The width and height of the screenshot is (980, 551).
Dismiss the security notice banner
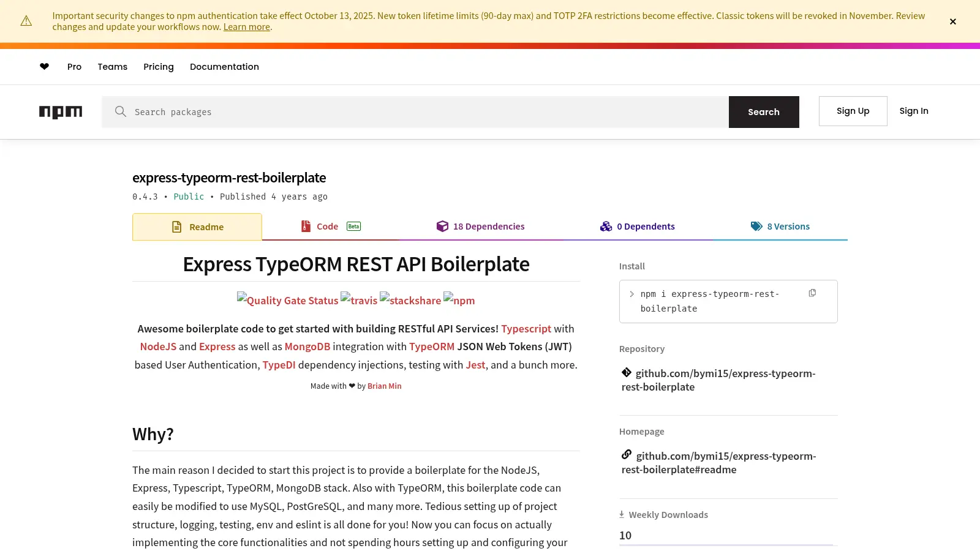952,21
